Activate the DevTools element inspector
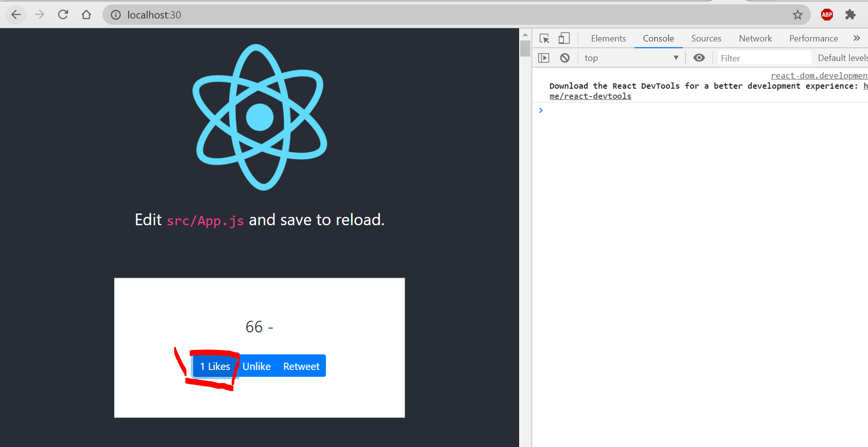 (x=545, y=39)
